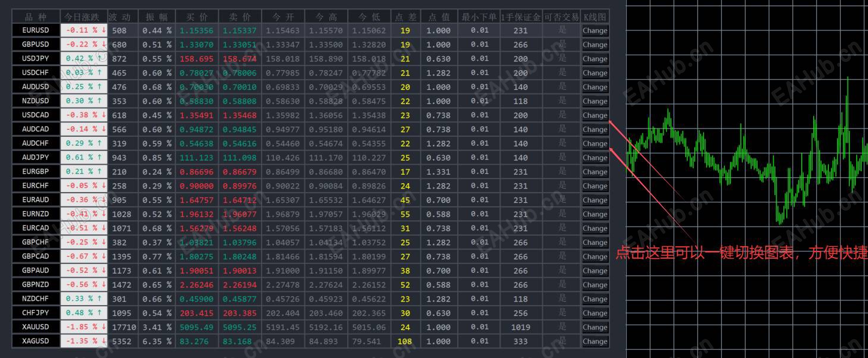Switch chart via Change in AUDCAD row
868x358 pixels.
pyautogui.click(x=595, y=130)
